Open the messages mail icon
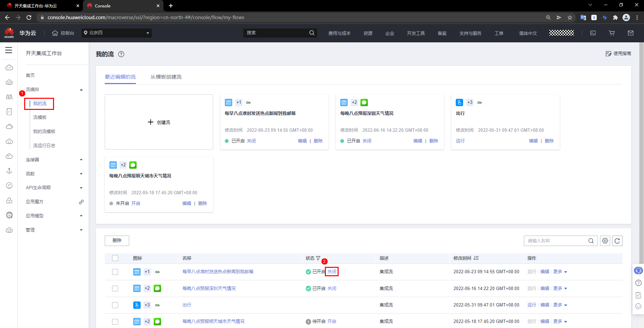The image size is (644, 328). [631, 33]
